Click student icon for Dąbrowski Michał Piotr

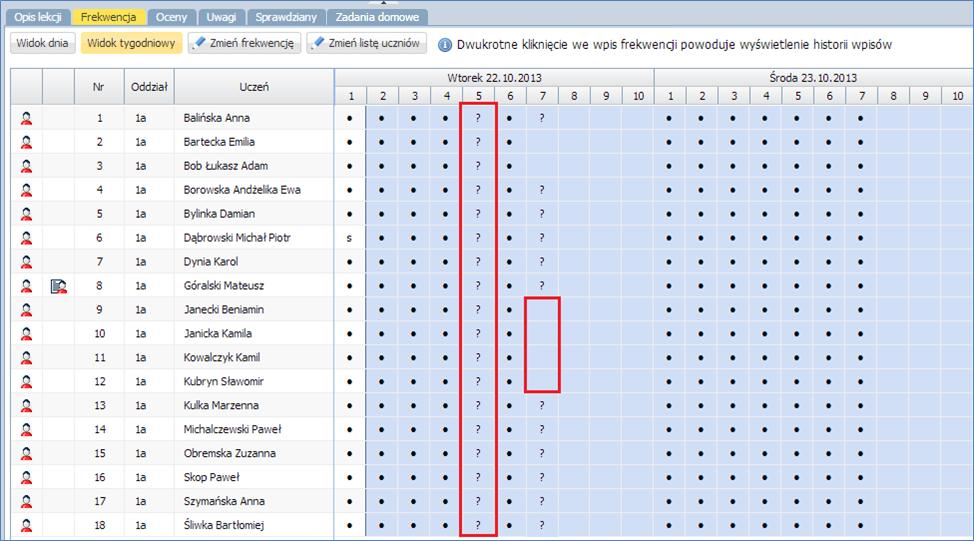tap(26, 238)
